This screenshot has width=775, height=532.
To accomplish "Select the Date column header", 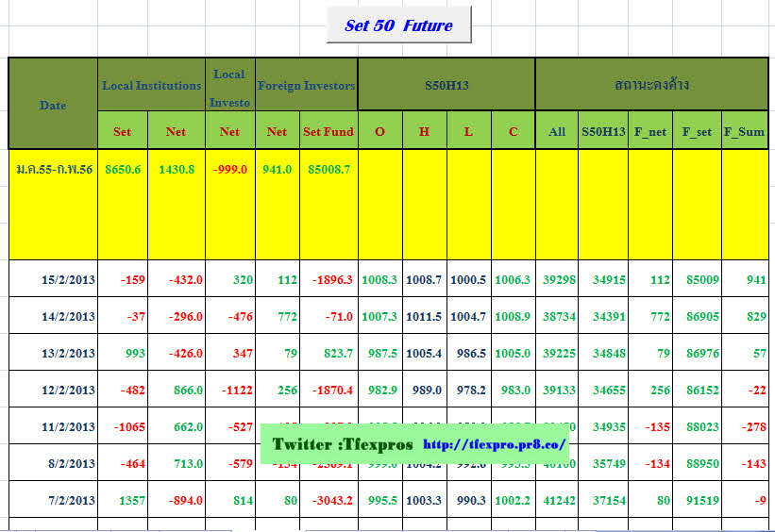I will pyautogui.click(x=53, y=105).
